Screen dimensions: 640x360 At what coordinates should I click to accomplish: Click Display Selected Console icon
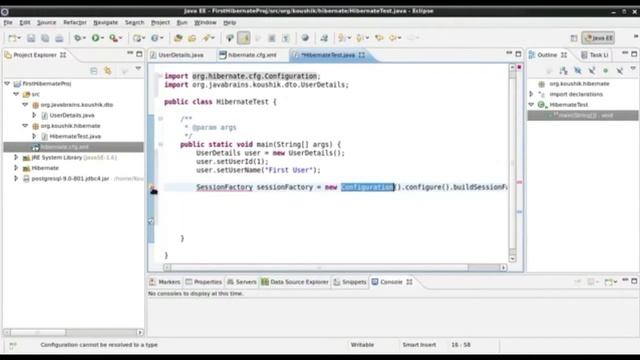pos(591,282)
